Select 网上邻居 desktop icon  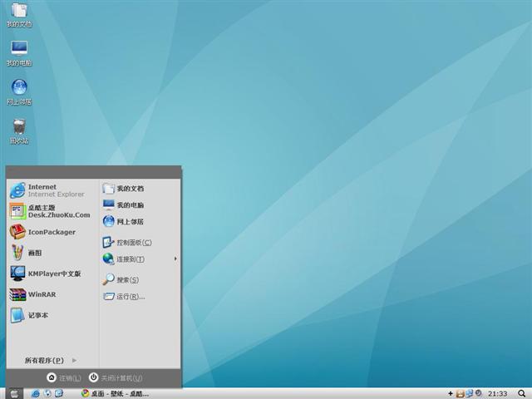point(19,90)
